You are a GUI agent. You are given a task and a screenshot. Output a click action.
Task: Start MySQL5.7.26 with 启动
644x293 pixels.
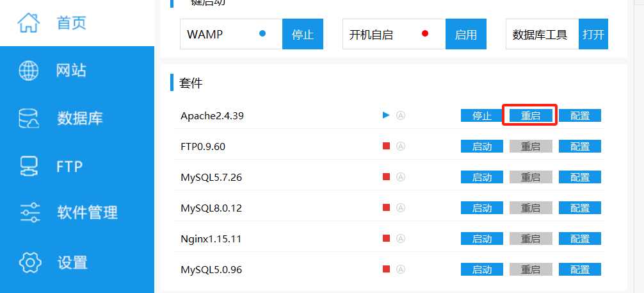pyautogui.click(x=482, y=177)
